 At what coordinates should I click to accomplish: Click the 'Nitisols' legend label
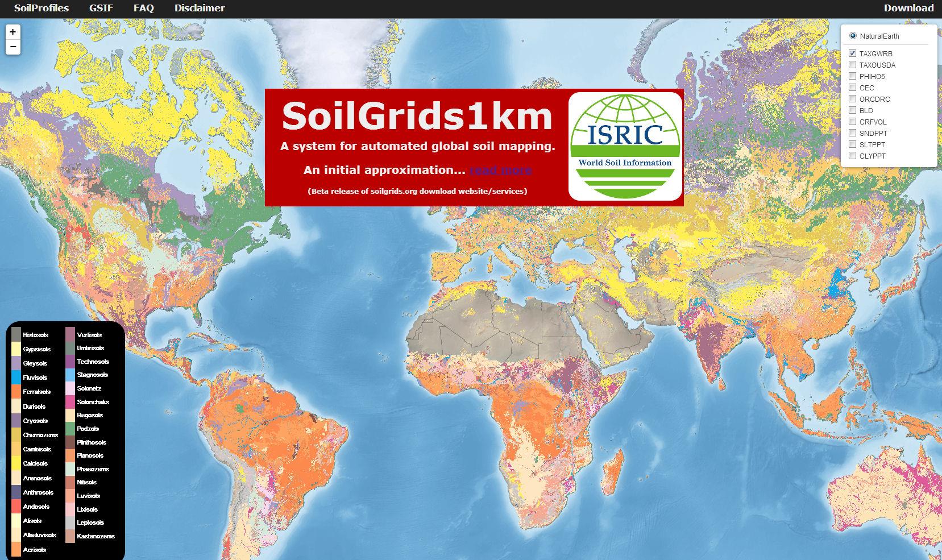tap(87, 482)
